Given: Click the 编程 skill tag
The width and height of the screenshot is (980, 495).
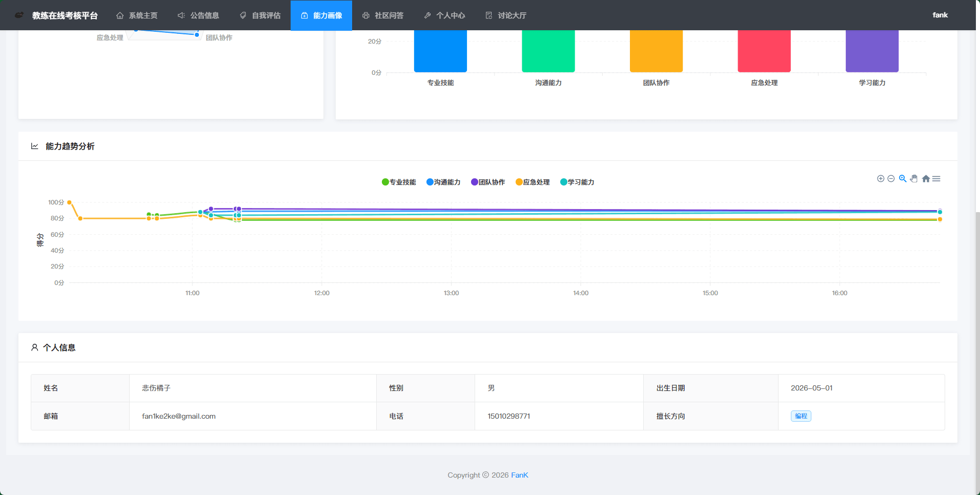Looking at the screenshot, I should pyautogui.click(x=801, y=416).
